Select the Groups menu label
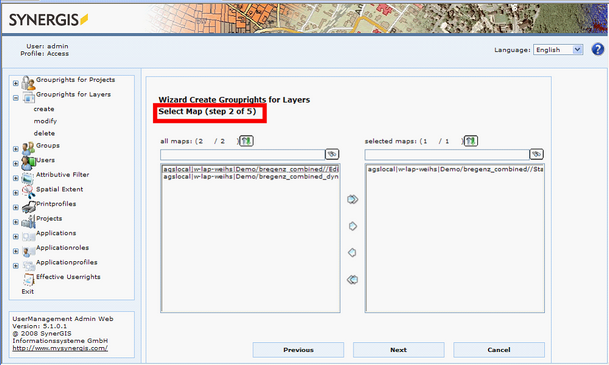The width and height of the screenshot is (609, 365). (48, 145)
